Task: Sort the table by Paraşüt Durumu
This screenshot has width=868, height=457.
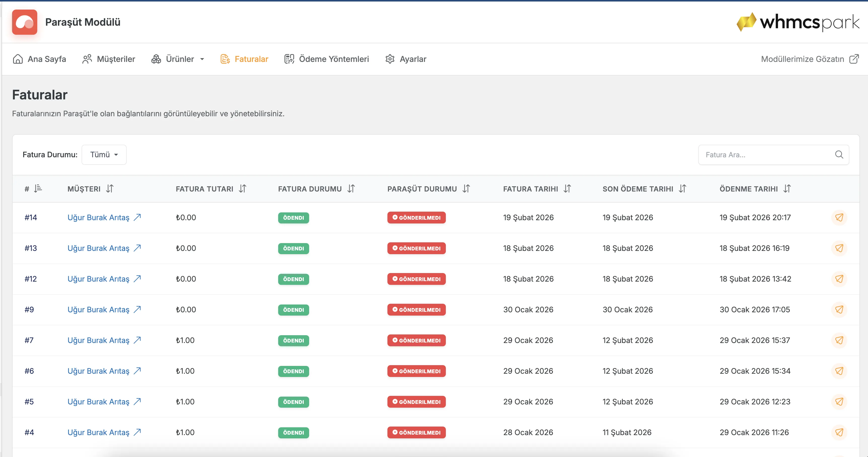Action: pyautogui.click(x=466, y=188)
